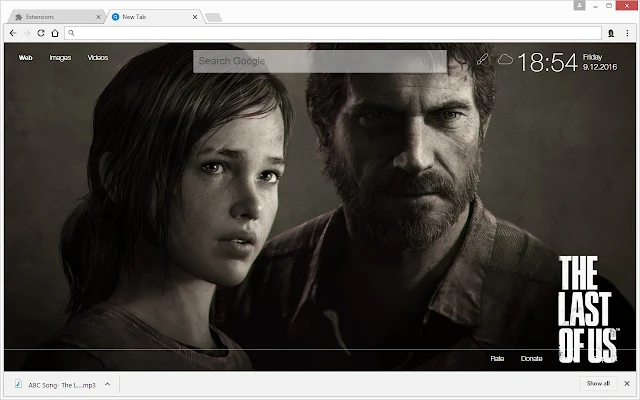Screen dimensions: 640x400
Task: Close the Extensions tab
Action: coord(98,17)
